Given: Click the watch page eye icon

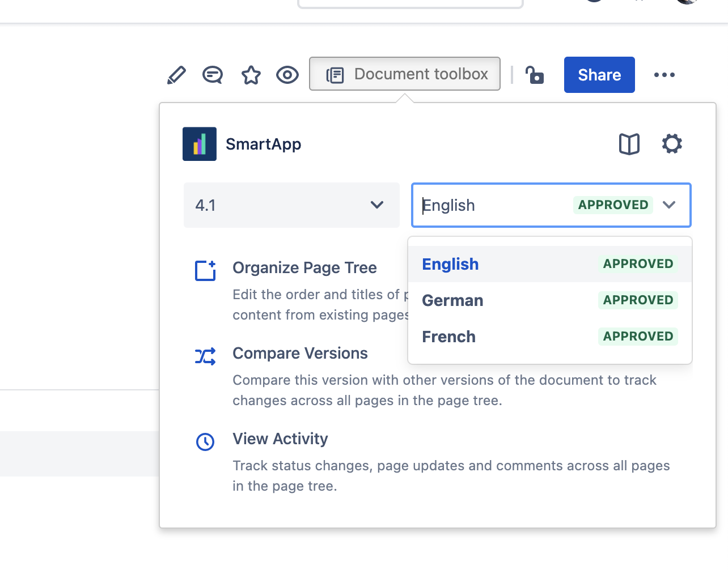Looking at the screenshot, I should tap(287, 74).
